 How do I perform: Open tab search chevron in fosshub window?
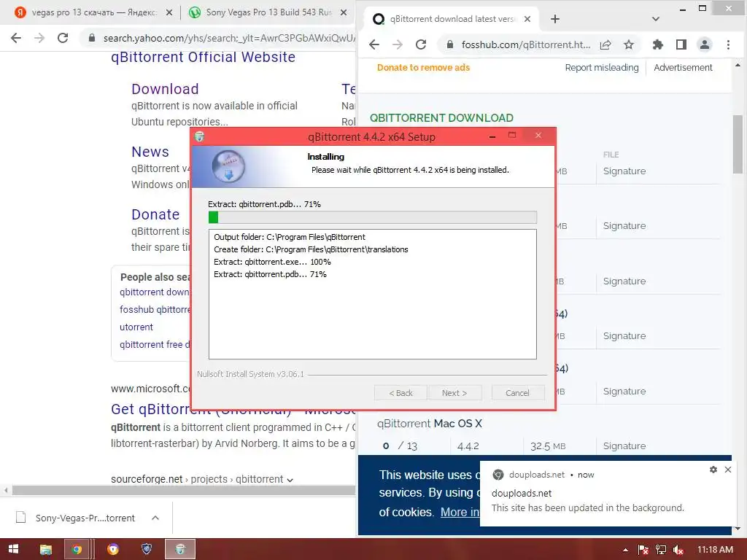tap(656, 19)
